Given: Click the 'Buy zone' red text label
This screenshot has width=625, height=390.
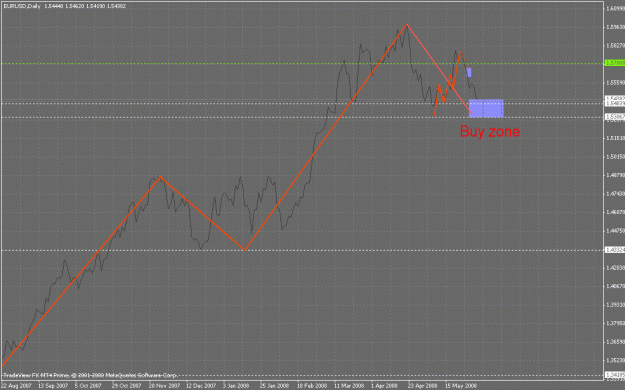Looking at the screenshot, I should pyautogui.click(x=490, y=132).
